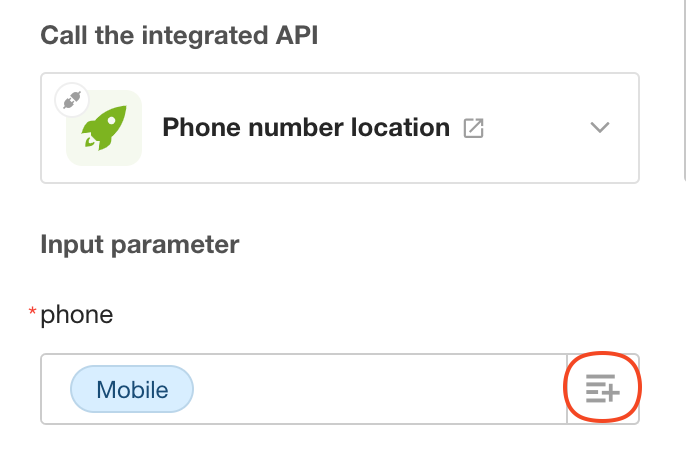This screenshot has height=458, width=686.
Task: Click the small gray plug symbol over rocket
Action: pyautogui.click(x=72, y=100)
